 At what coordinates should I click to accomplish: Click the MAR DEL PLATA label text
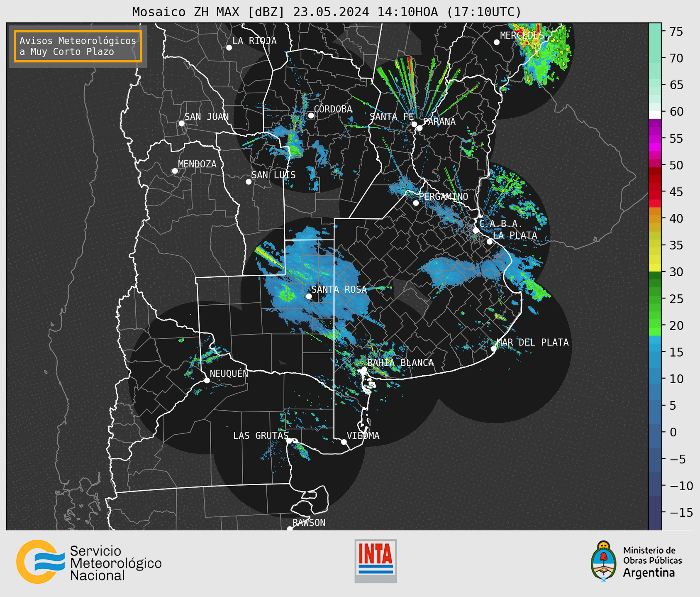point(533,342)
